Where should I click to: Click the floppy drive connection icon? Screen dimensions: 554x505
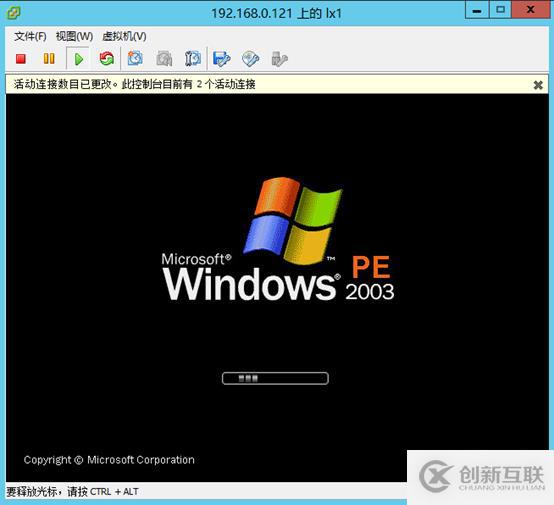[222, 58]
